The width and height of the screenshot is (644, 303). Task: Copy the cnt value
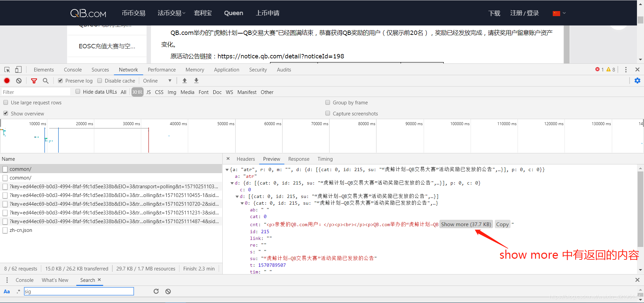coord(502,224)
